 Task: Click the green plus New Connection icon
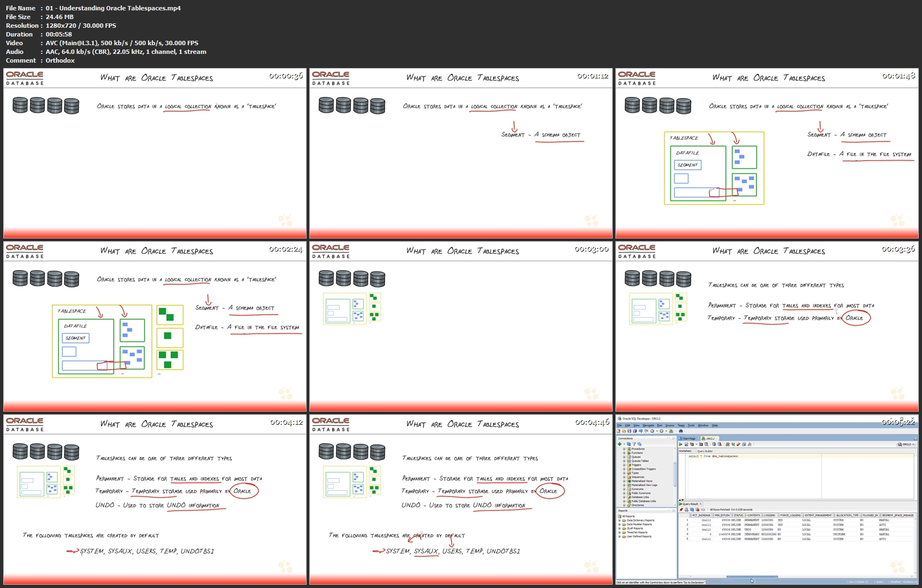[619, 444]
